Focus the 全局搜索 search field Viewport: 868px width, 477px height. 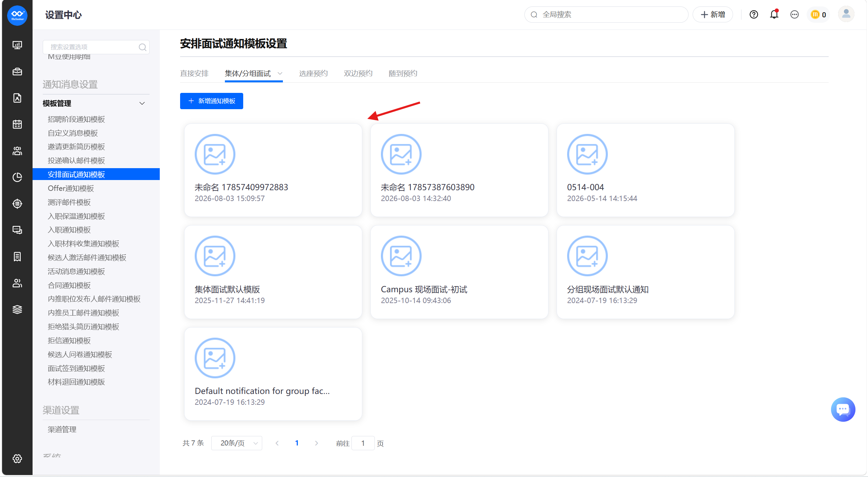(x=606, y=15)
